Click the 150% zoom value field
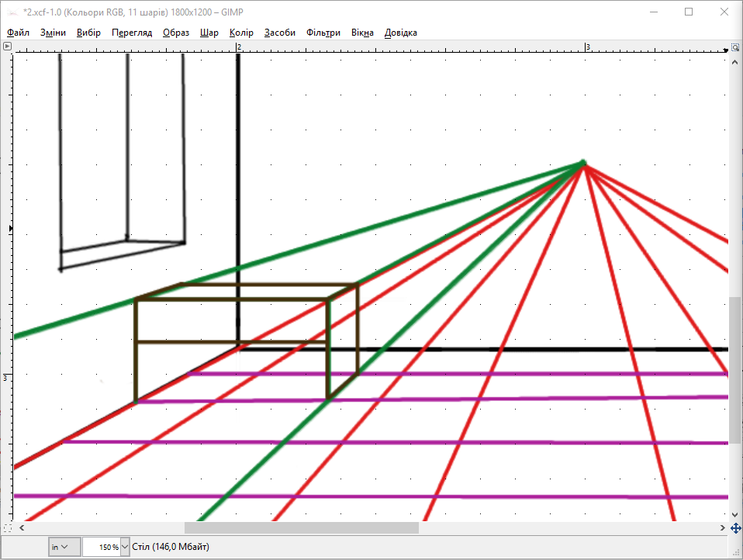 102,547
